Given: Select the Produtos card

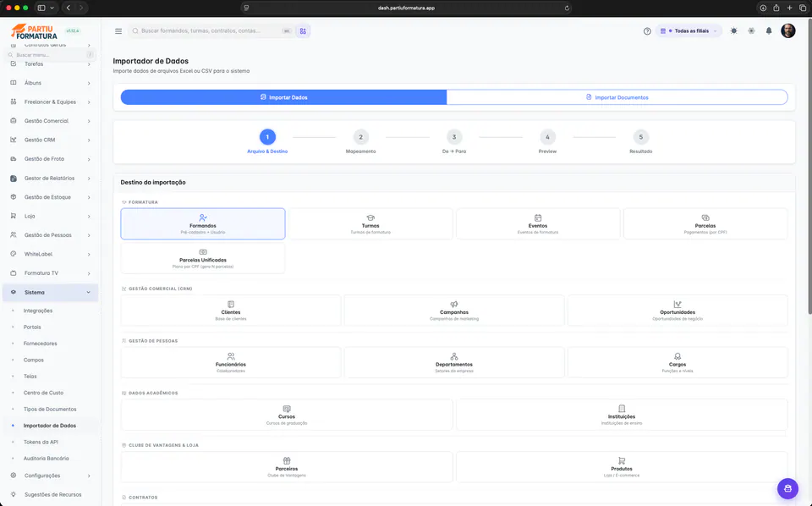Looking at the screenshot, I should 622,467.
